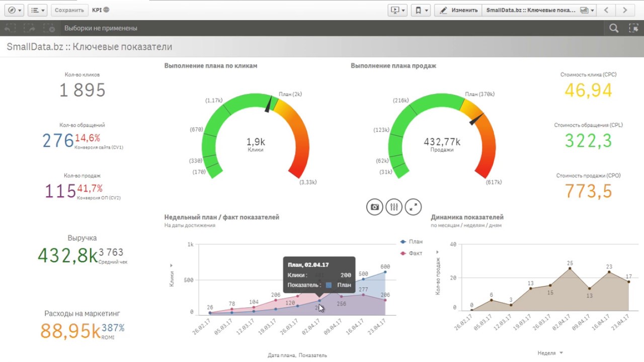Click the clear all selections icon
The height and width of the screenshot is (362, 644).
[x=49, y=28]
